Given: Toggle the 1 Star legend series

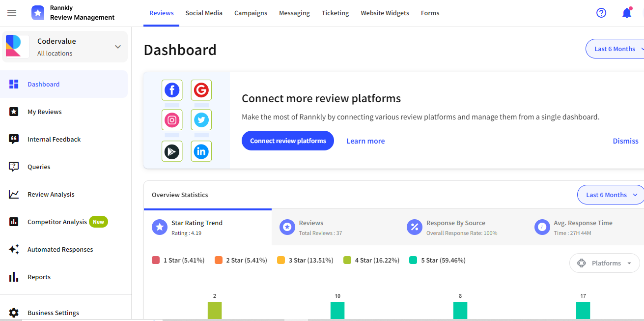Looking at the screenshot, I should click(178, 260).
